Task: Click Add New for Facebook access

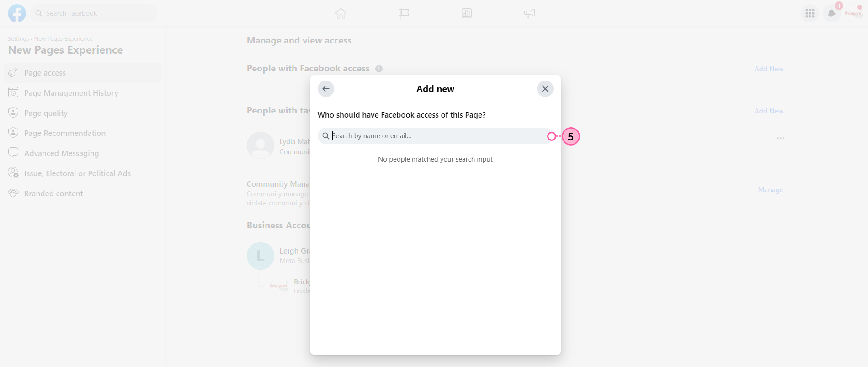Action: 769,69
